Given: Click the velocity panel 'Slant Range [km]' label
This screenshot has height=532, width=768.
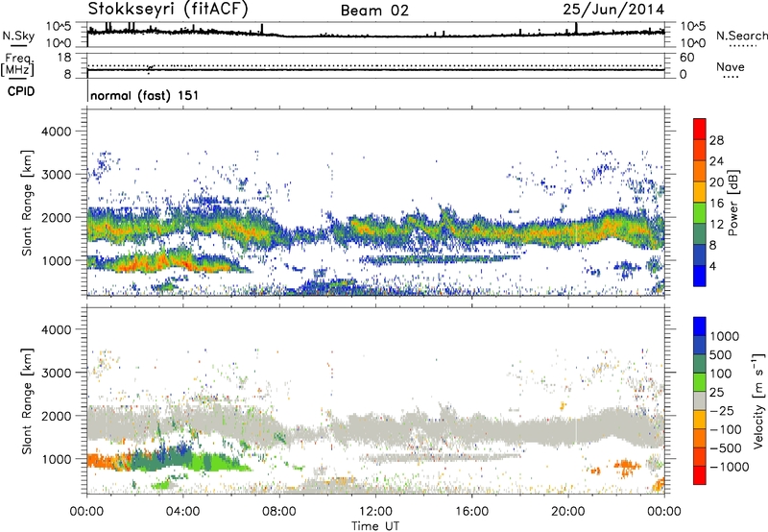Looking at the screenshot, I should pyautogui.click(x=27, y=401).
